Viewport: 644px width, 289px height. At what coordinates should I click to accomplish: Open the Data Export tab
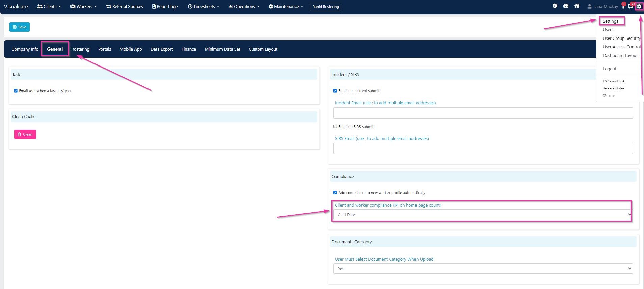pyautogui.click(x=162, y=49)
